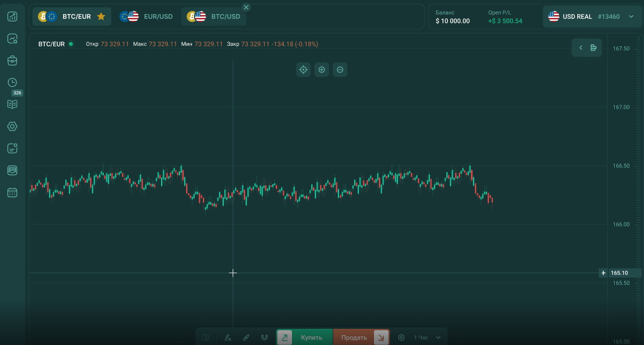
Task: Open the 1 Час timeframe dropdown
Action: pos(427,338)
